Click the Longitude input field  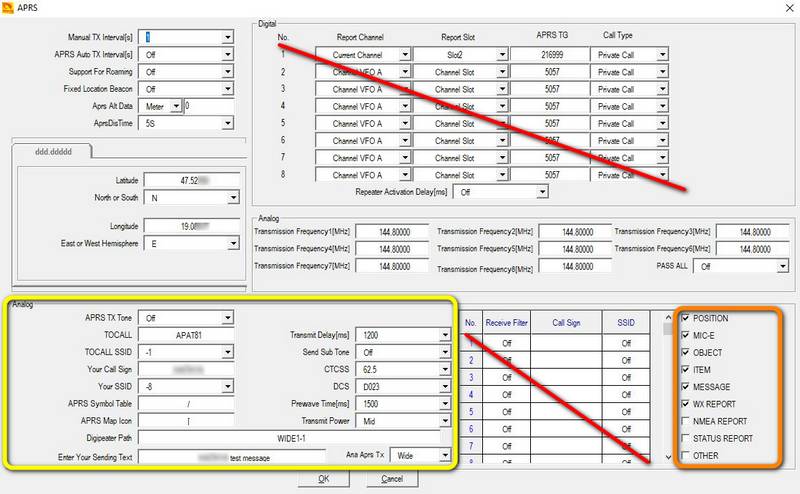pos(192,226)
